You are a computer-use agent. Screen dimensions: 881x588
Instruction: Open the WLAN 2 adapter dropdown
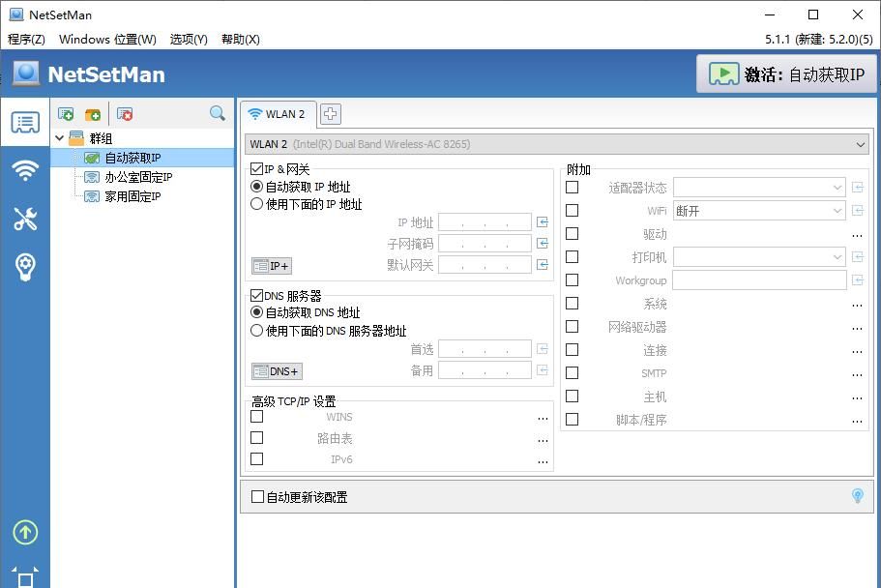tap(557, 144)
